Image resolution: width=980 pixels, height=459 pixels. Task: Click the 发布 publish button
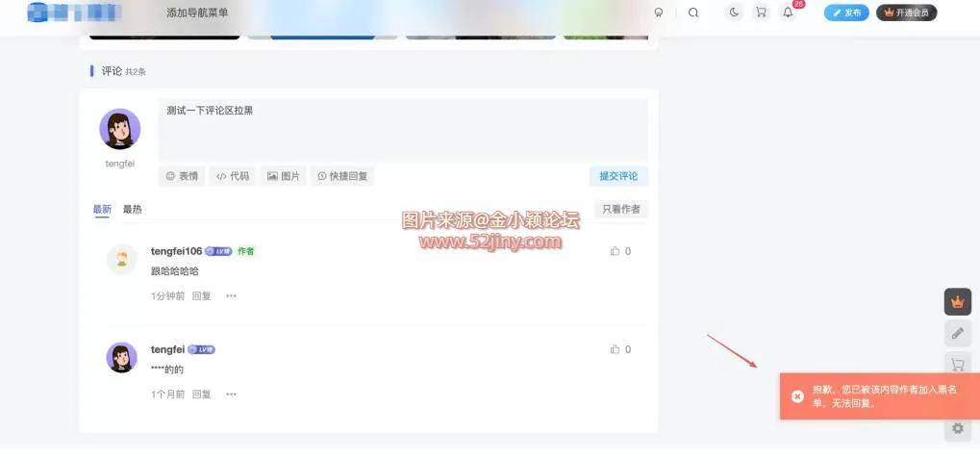[x=846, y=13]
